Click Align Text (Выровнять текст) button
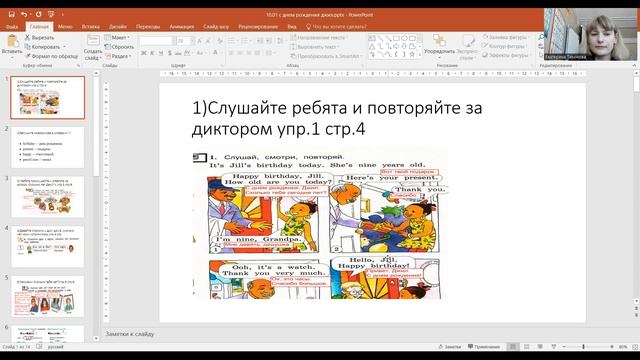This screenshot has height=360, width=640. [315, 47]
